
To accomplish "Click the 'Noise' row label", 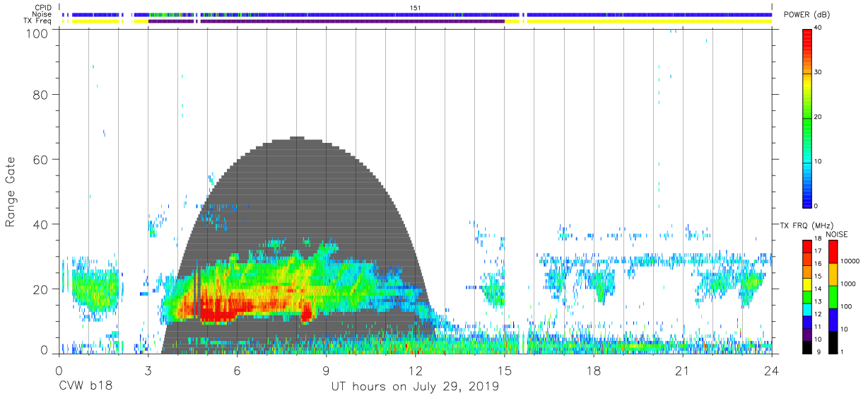I will click(x=42, y=14).
